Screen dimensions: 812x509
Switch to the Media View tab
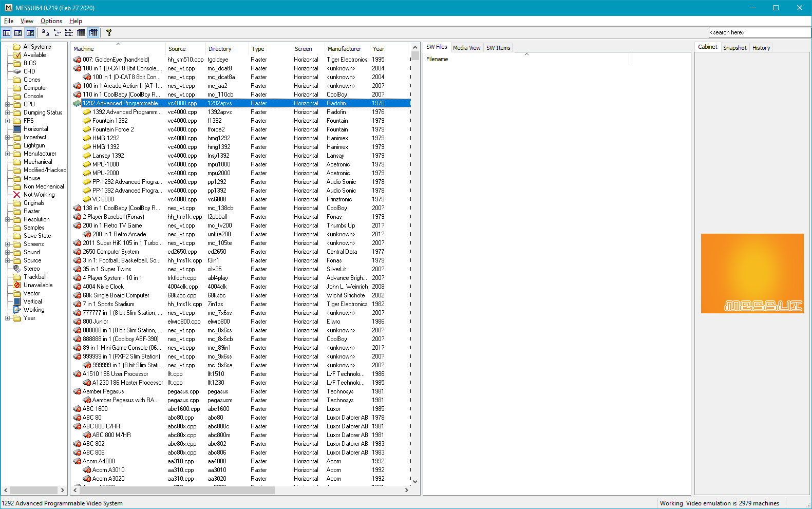(466, 48)
